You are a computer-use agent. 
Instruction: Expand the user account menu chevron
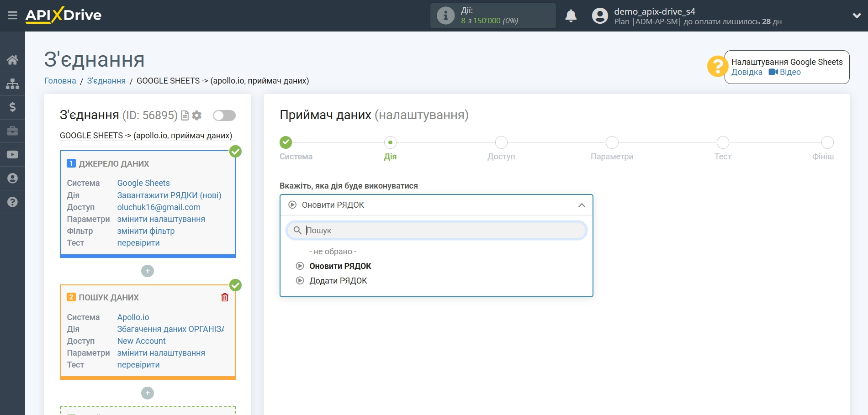(856, 16)
